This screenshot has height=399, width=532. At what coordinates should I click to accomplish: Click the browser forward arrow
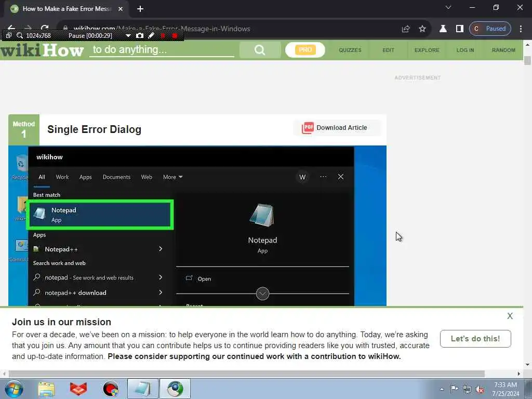coord(28,29)
